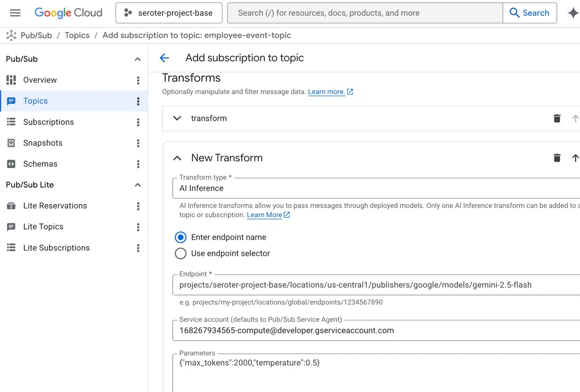Open more options for Lite Topics

(138, 227)
